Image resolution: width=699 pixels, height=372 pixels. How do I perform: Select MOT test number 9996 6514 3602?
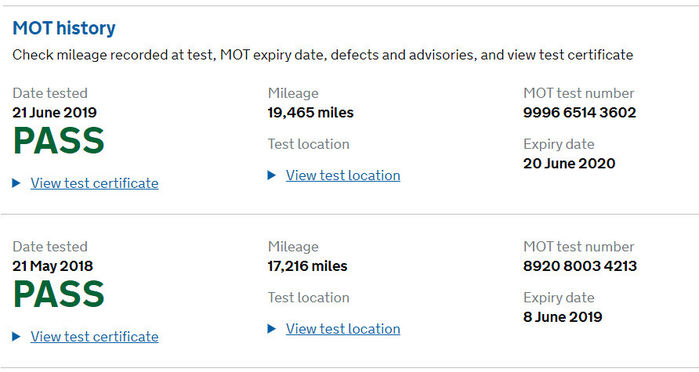(580, 112)
